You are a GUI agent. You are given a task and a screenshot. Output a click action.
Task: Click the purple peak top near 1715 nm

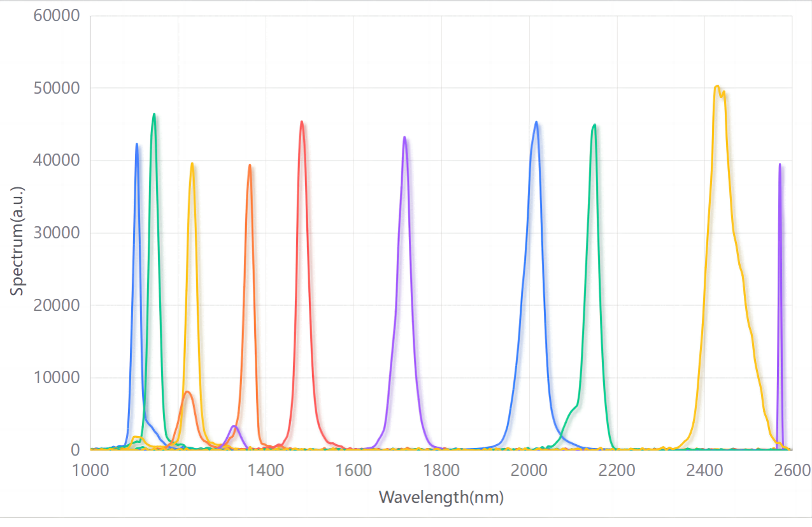coord(404,138)
